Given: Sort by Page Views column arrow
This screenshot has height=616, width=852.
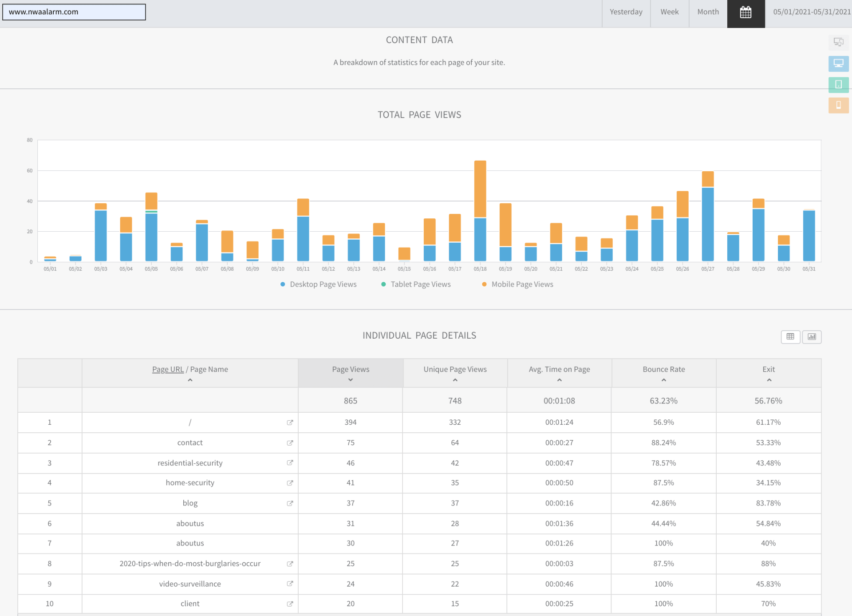Looking at the screenshot, I should pyautogui.click(x=351, y=380).
